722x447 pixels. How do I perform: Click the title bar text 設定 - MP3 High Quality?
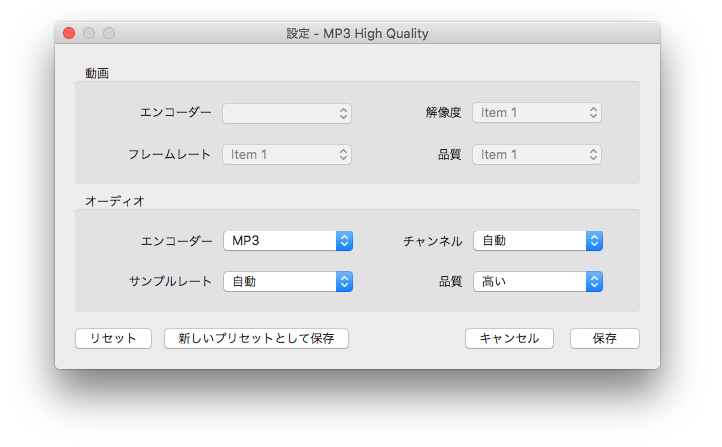[357, 33]
